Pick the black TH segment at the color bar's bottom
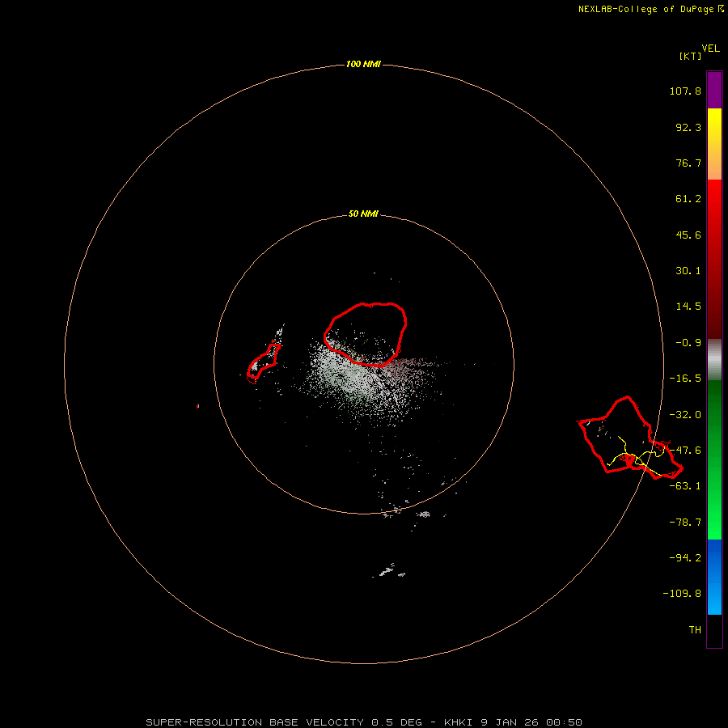The image size is (728, 728). 714,630
